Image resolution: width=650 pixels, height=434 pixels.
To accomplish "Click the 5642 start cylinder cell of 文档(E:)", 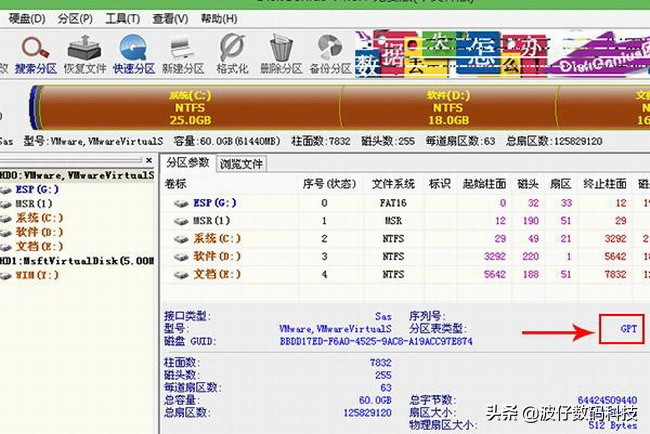I will [x=495, y=274].
